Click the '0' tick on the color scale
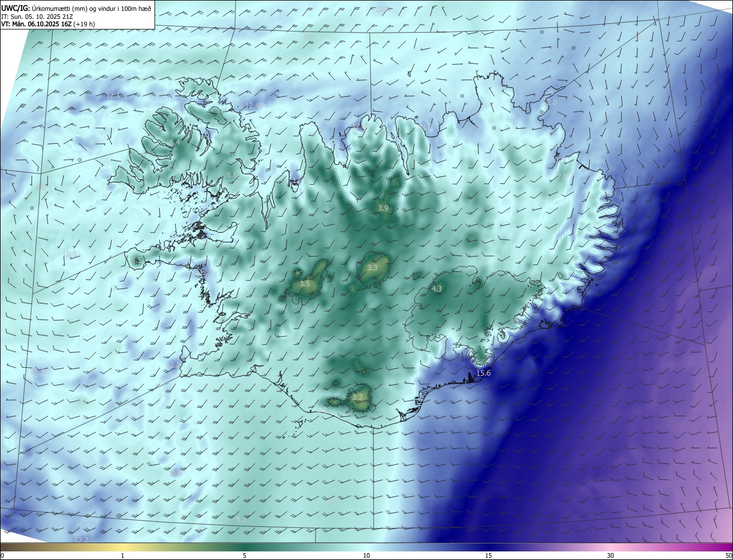Viewport: 733px width, 560px height. [2, 556]
